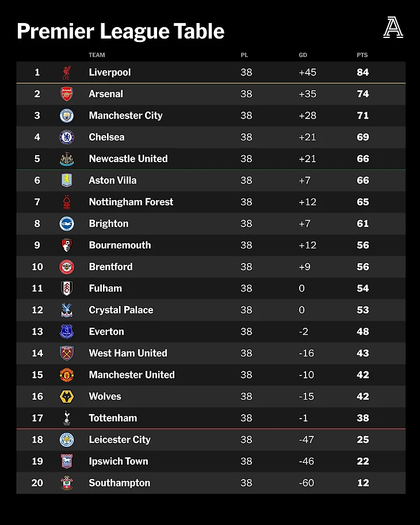Screen dimensions: 420x525
Task: Click the Newcastle United badge
Action: [x=67, y=159]
